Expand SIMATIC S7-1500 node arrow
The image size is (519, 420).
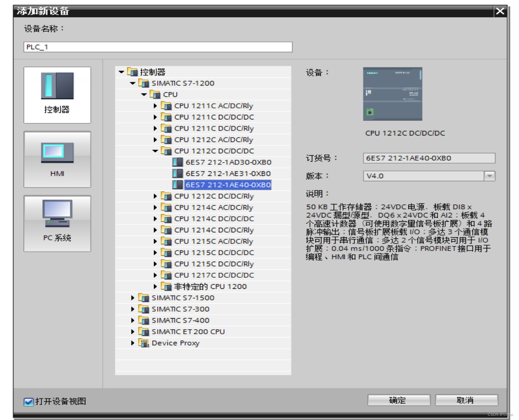coord(133,298)
